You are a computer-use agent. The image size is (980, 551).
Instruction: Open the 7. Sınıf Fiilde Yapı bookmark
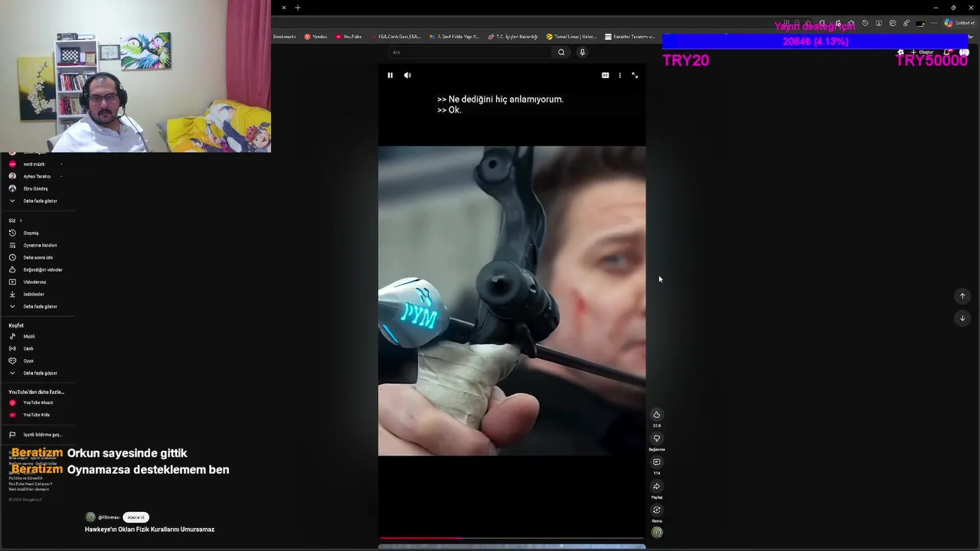(454, 37)
